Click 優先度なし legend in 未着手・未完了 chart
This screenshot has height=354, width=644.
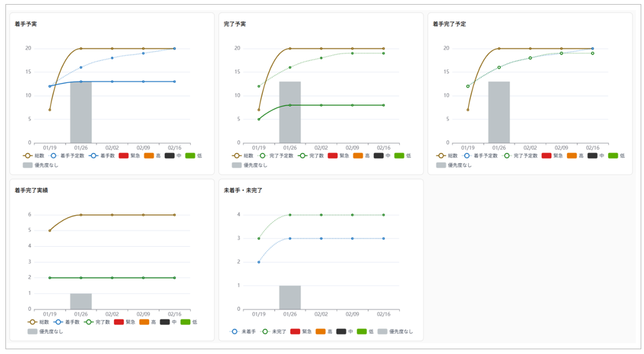[x=395, y=332]
